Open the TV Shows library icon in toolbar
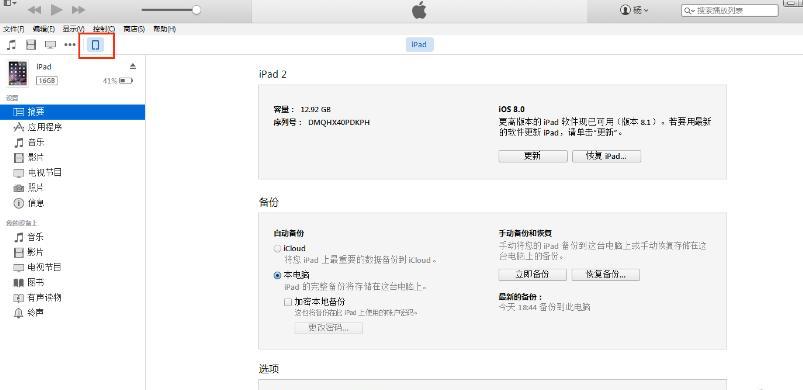The width and height of the screenshot is (803, 390). pos(50,45)
